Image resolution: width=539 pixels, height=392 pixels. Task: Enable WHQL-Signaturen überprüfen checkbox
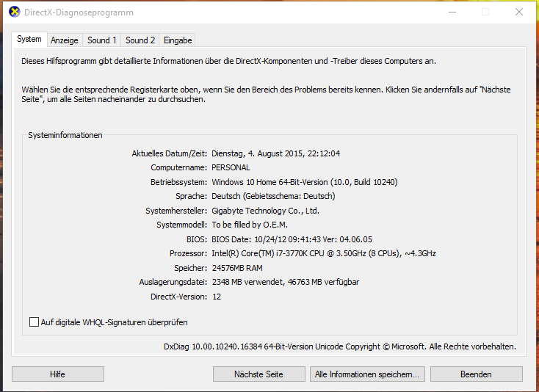click(x=34, y=322)
